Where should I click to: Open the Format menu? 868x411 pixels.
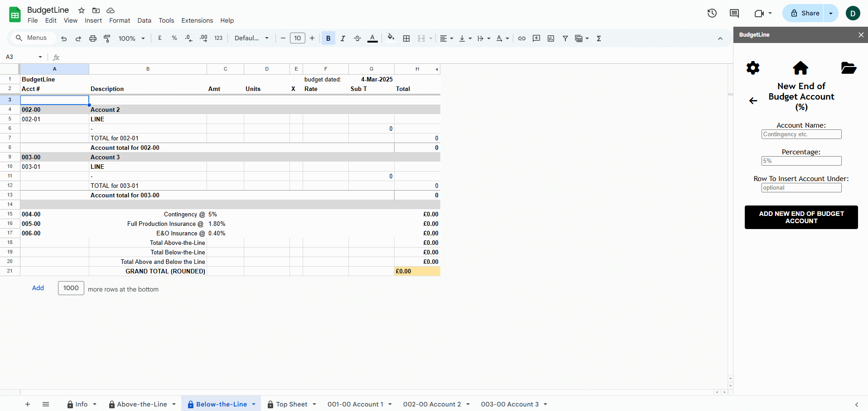[120, 20]
